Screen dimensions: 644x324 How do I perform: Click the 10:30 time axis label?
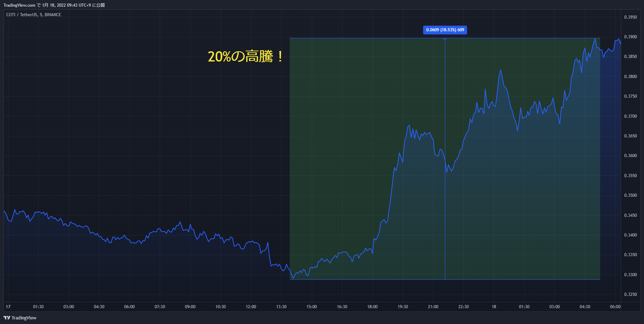click(221, 307)
